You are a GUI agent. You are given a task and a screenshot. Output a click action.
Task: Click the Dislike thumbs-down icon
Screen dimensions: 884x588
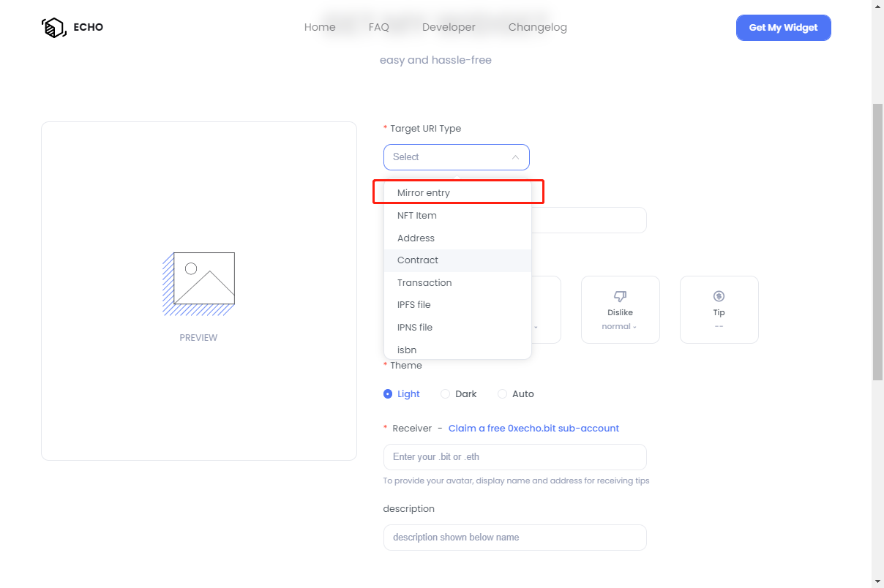tap(620, 296)
